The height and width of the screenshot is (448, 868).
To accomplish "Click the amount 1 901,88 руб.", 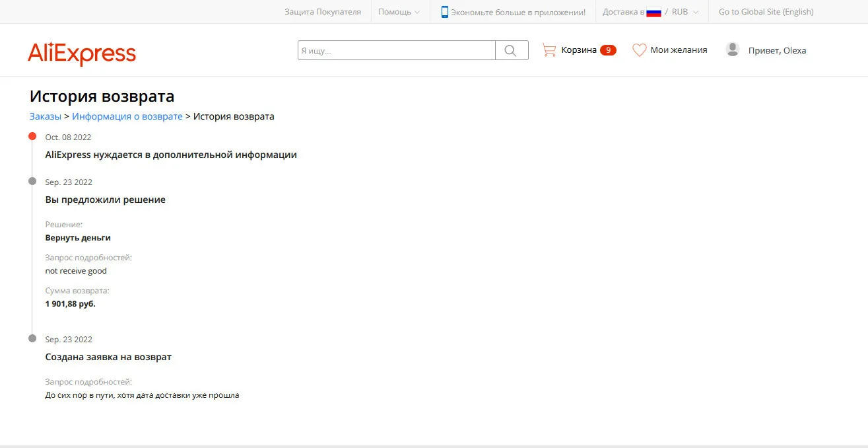I will 70,304.
